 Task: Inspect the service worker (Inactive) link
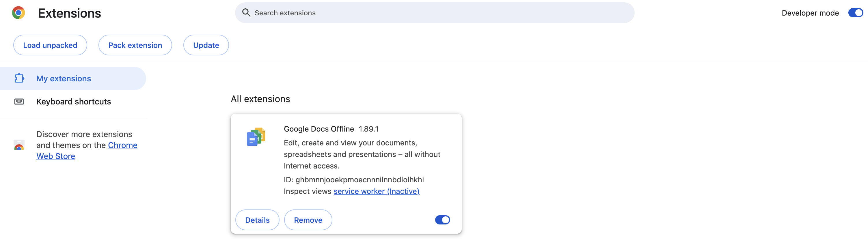click(376, 192)
